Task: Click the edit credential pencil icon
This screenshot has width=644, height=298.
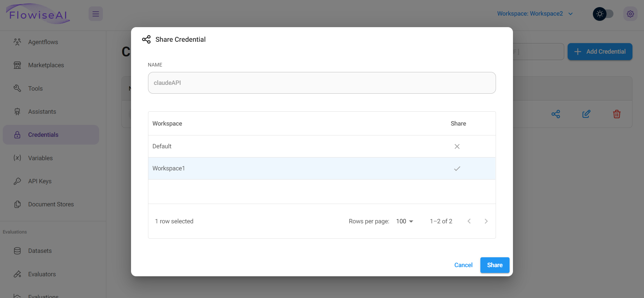Action: [586, 114]
